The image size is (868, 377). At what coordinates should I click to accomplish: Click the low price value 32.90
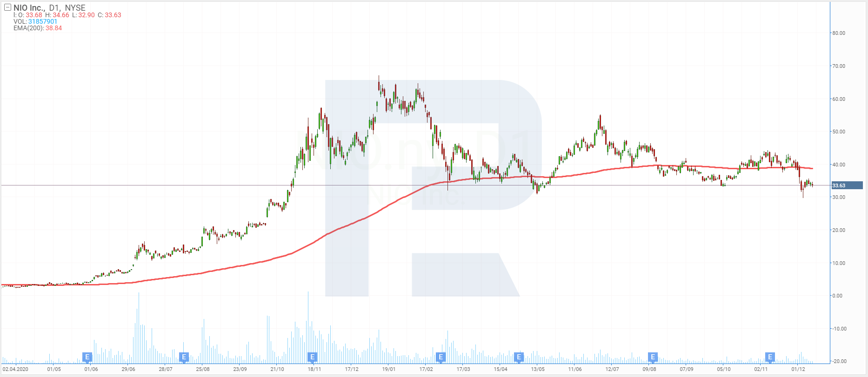(87, 15)
